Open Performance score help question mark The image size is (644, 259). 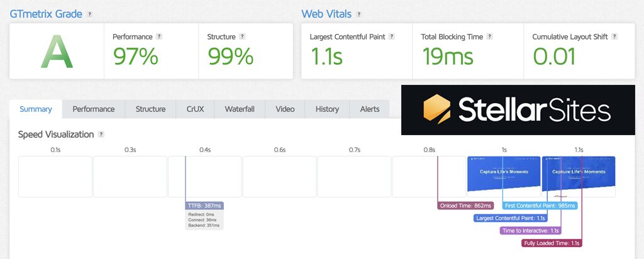159,36
